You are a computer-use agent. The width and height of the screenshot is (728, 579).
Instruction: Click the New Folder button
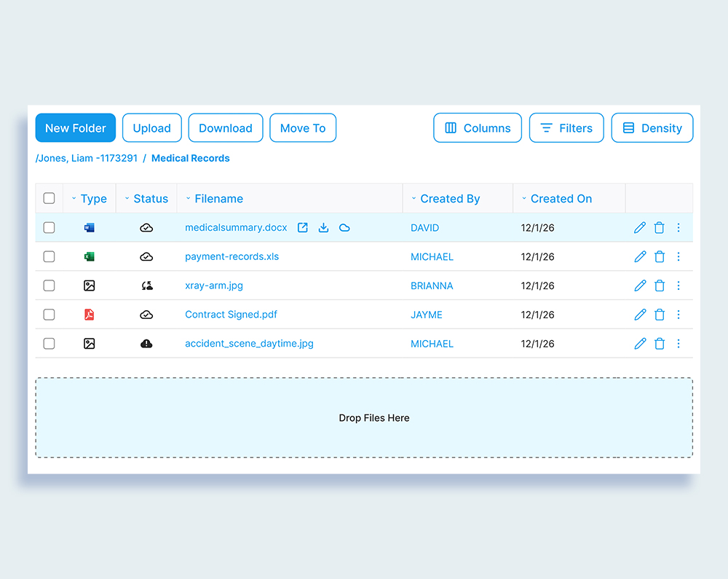pyautogui.click(x=76, y=128)
